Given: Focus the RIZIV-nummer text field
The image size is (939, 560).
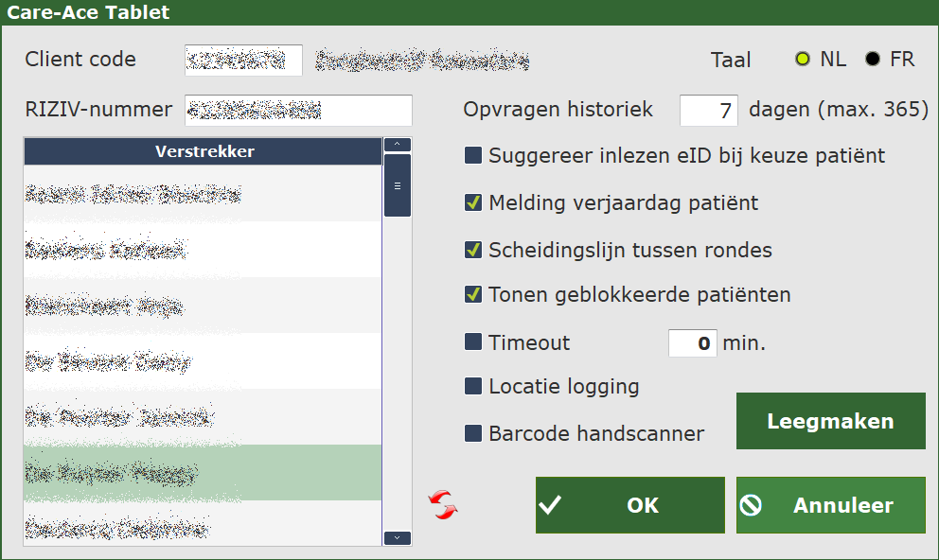Looking at the screenshot, I should (298, 110).
